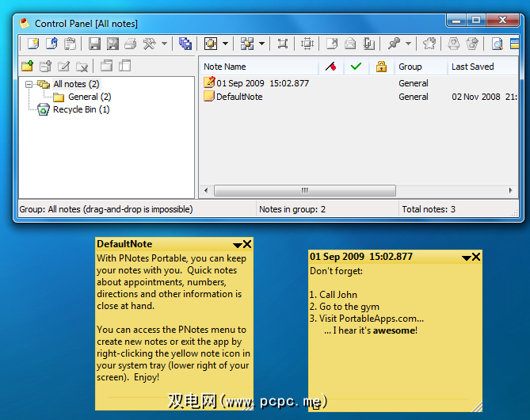The height and width of the screenshot is (420, 530).
Task: Sort by Group column header
Action: tap(421, 67)
